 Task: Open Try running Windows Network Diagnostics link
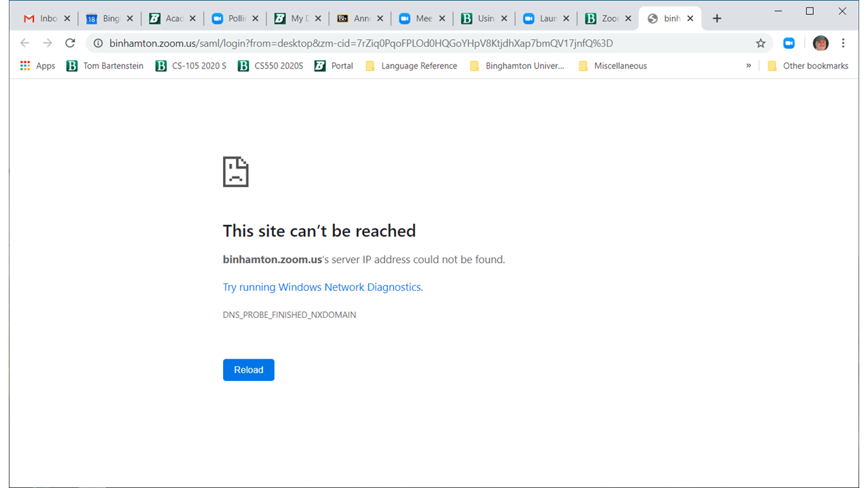pos(323,287)
